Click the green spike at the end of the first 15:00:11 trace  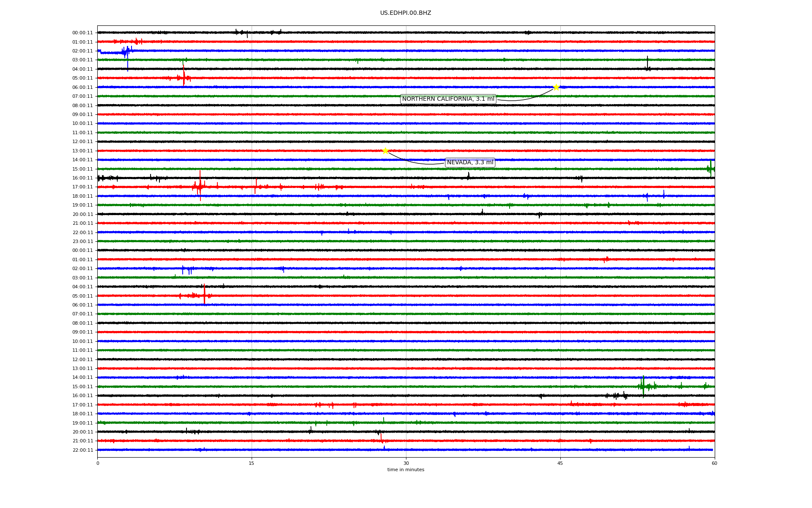(710, 168)
